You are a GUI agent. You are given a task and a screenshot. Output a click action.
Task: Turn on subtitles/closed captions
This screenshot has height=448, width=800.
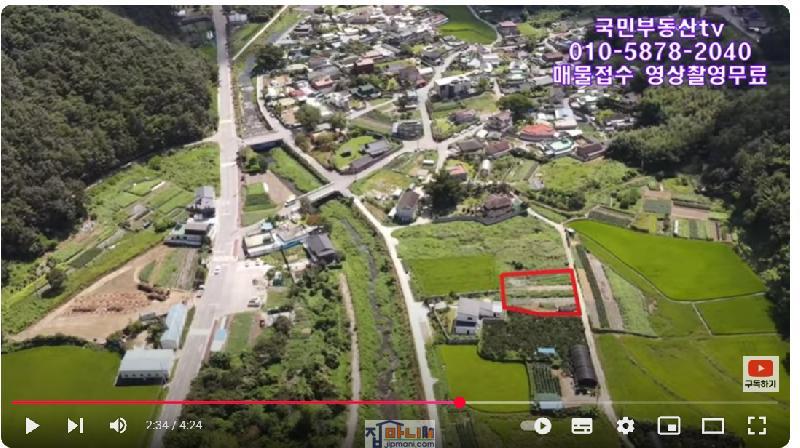(582, 426)
